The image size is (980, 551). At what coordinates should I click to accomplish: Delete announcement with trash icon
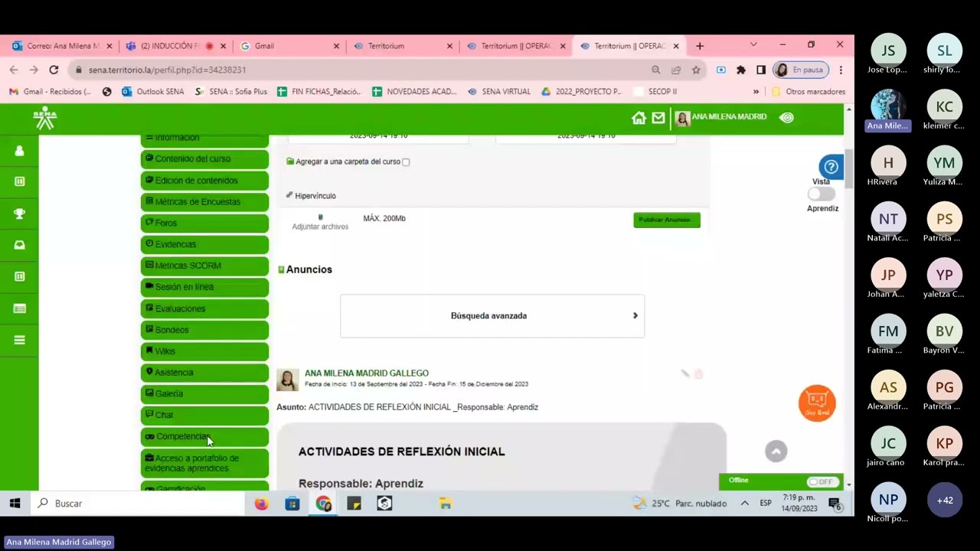(x=698, y=373)
